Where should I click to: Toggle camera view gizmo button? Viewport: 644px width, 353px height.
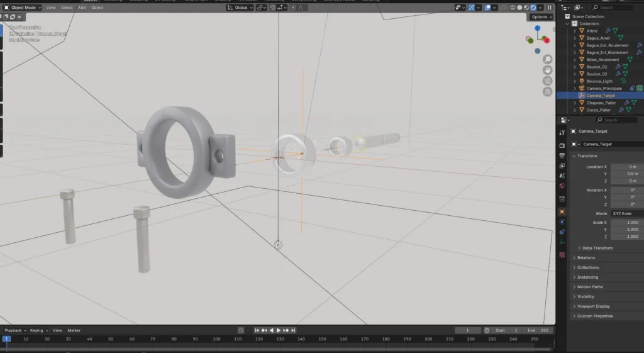click(547, 81)
